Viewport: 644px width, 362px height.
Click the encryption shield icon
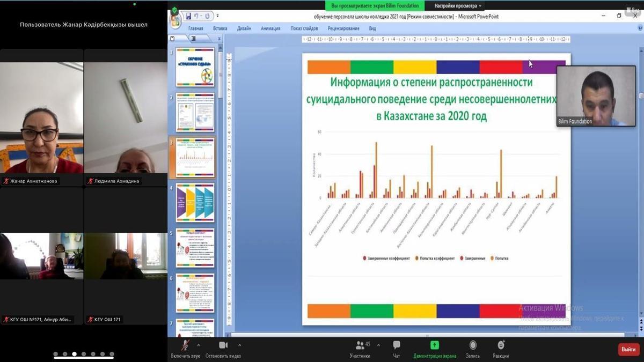click(x=174, y=10)
